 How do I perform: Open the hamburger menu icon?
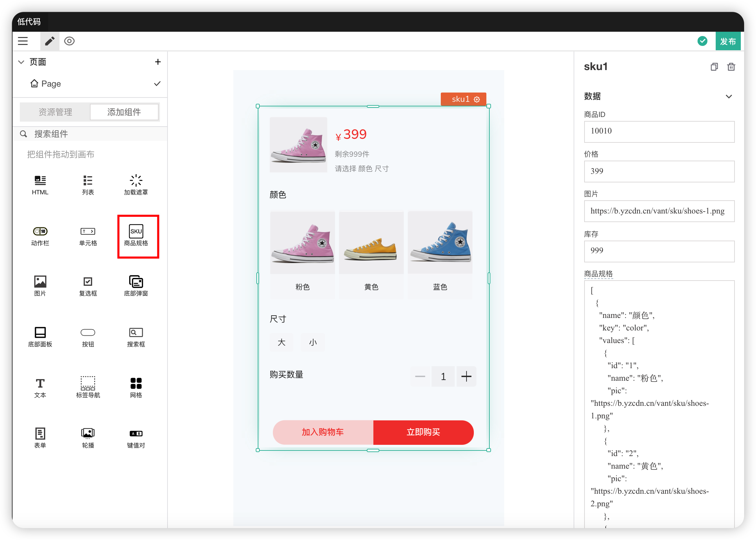click(x=23, y=41)
